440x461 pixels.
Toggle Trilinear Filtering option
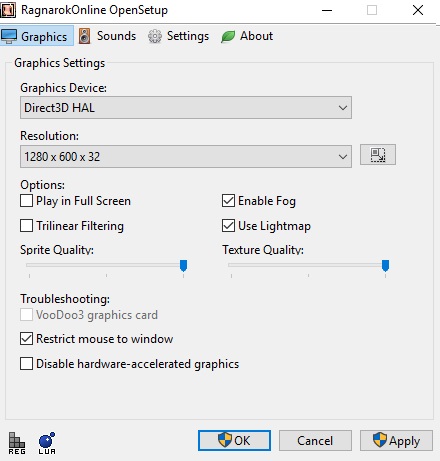pyautogui.click(x=26, y=226)
